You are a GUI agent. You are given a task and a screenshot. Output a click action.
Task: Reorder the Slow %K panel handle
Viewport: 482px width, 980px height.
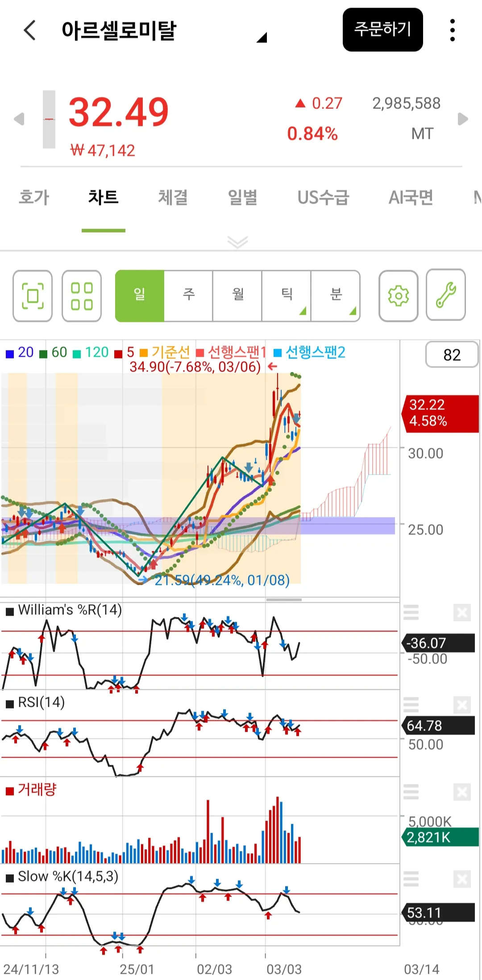pos(411,879)
